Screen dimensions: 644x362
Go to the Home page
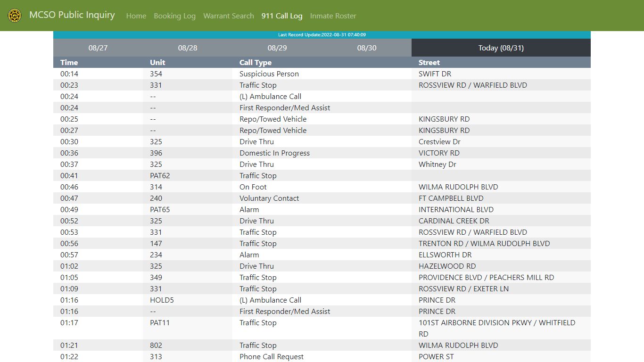click(136, 16)
